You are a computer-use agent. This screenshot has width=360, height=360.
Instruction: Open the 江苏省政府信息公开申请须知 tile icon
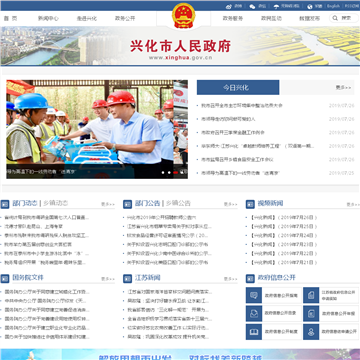click(x=311, y=295)
